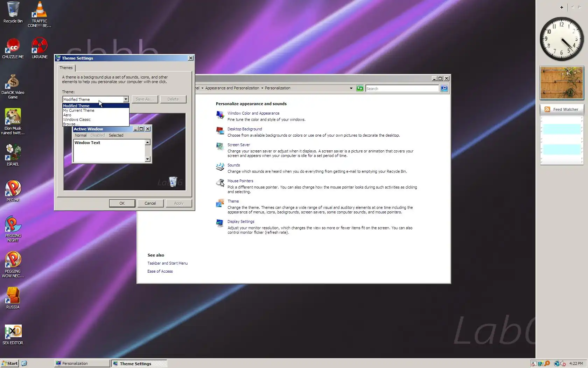Open the Window Color and Appearance link
Image resolution: width=588 pixels, height=368 pixels.
point(253,113)
